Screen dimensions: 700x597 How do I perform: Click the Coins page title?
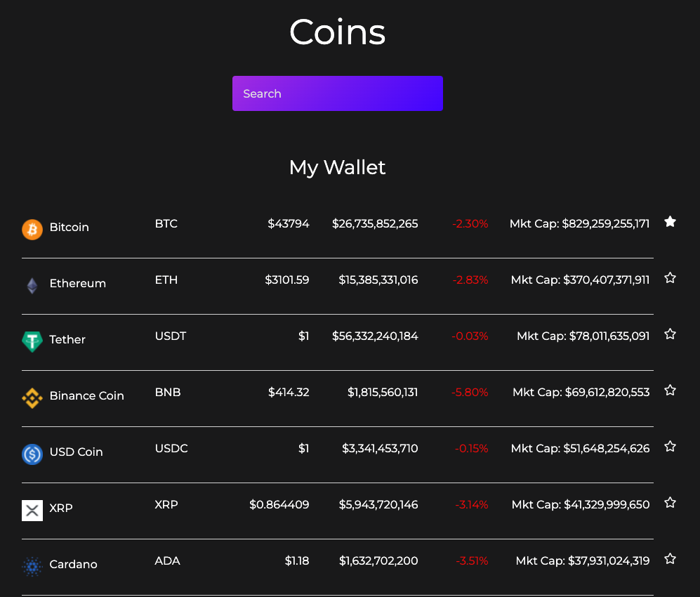tap(337, 32)
